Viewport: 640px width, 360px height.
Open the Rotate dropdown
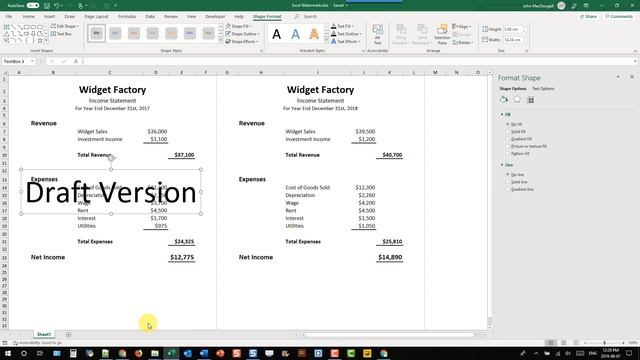(x=463, y=42)
